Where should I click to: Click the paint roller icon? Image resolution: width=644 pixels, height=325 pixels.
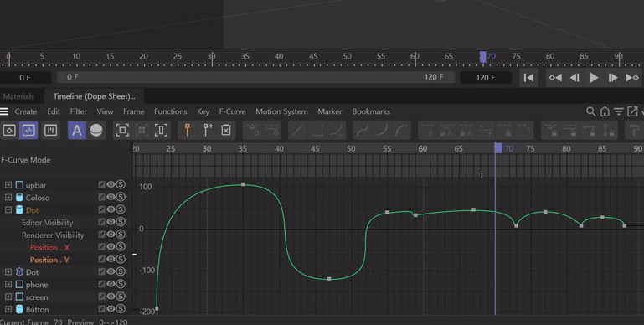[635, 130]
